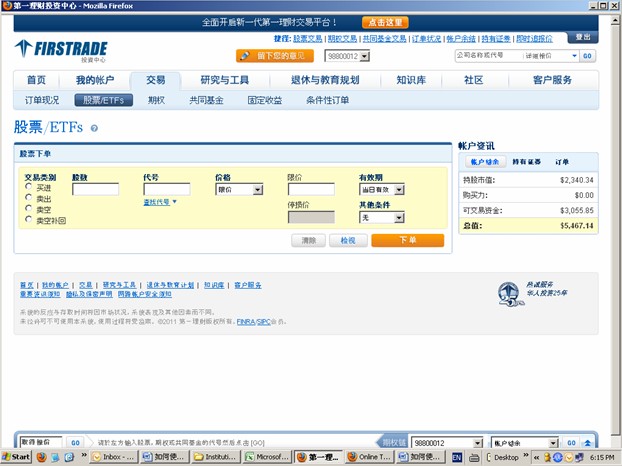The height and width of the screenshot is (466, 622).
Task: Click the help icon beside 股票/ETFs heading
Action: (x=94, y=128)
